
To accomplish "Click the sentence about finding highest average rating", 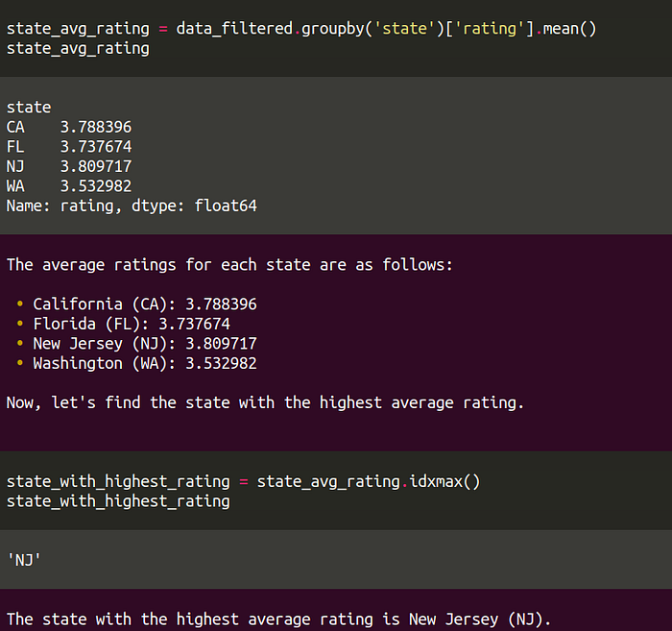I will [265, 403].
